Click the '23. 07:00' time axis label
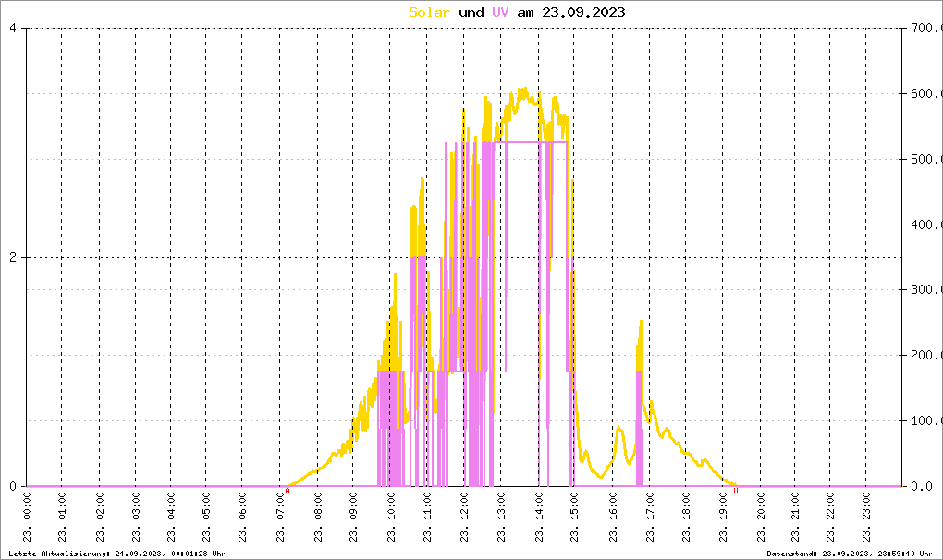 point(280,517)
